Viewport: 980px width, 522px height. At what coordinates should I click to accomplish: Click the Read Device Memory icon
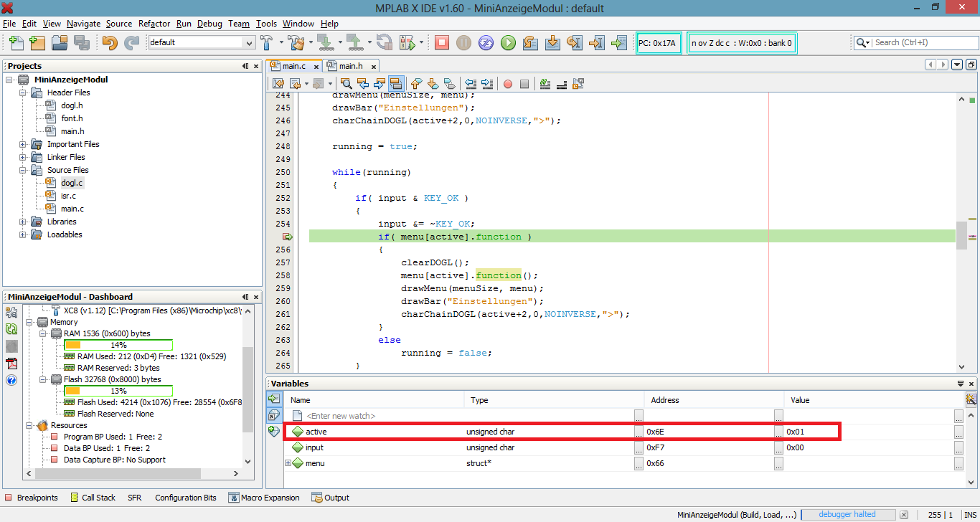(x=354, y=42)
